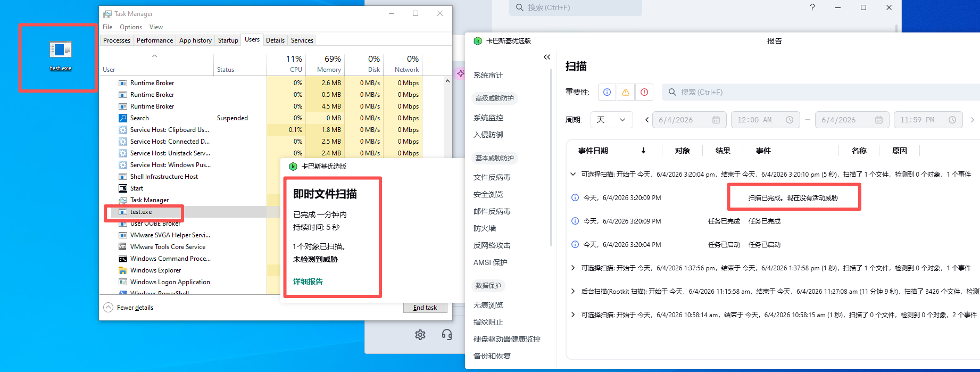980x372 pixels.
Task: Filter by critical importance icon
Action: pos(644,92)
